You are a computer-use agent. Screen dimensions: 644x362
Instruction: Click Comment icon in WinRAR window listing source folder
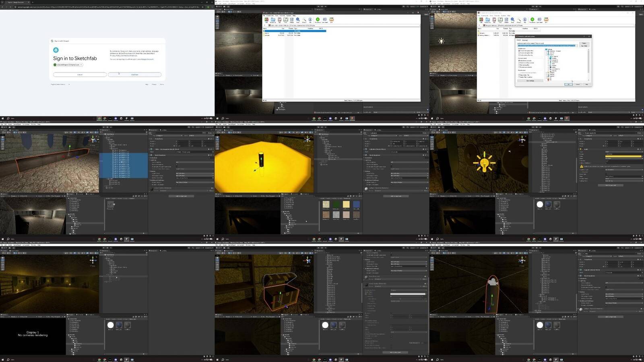325,20
